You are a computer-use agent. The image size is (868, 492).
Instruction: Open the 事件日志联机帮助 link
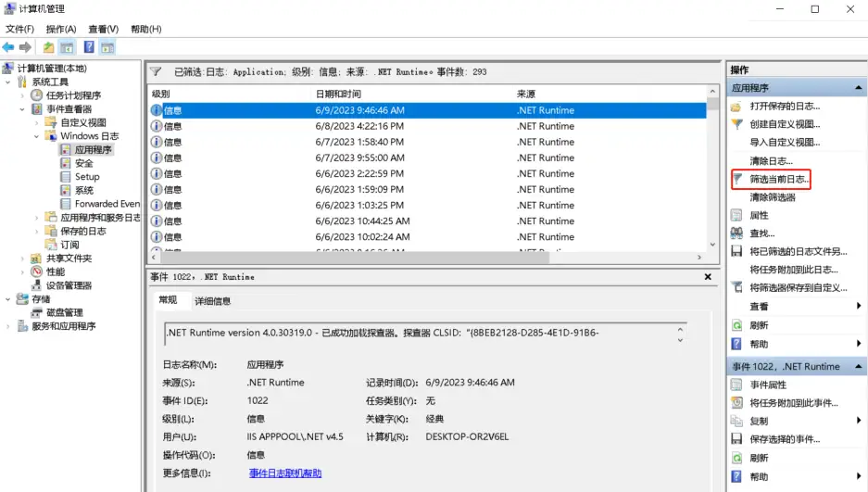[285, 473]
